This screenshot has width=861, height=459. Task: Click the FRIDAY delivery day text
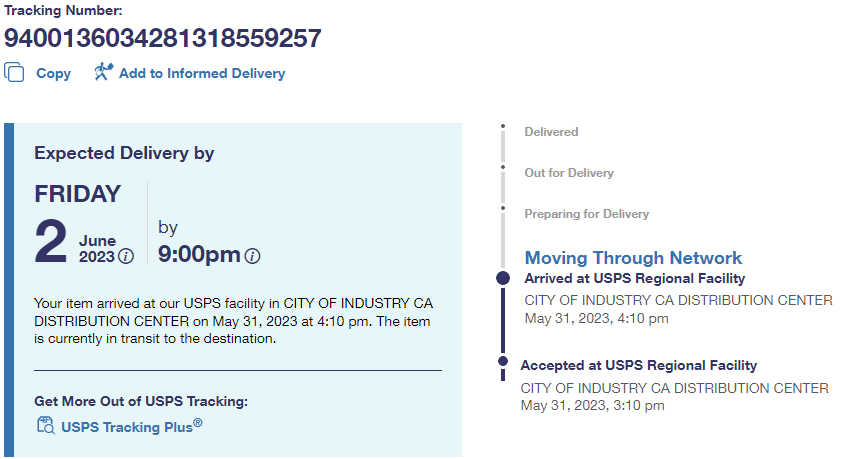coord(77,194)
